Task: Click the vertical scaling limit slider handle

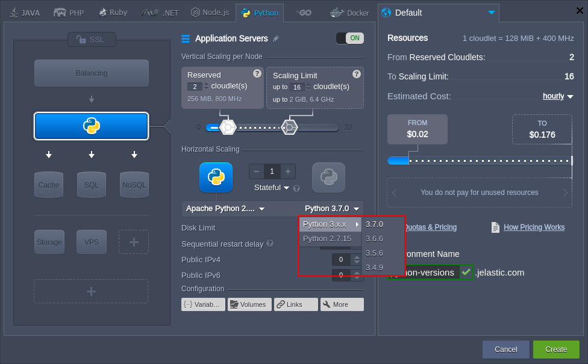Action: 289,127
